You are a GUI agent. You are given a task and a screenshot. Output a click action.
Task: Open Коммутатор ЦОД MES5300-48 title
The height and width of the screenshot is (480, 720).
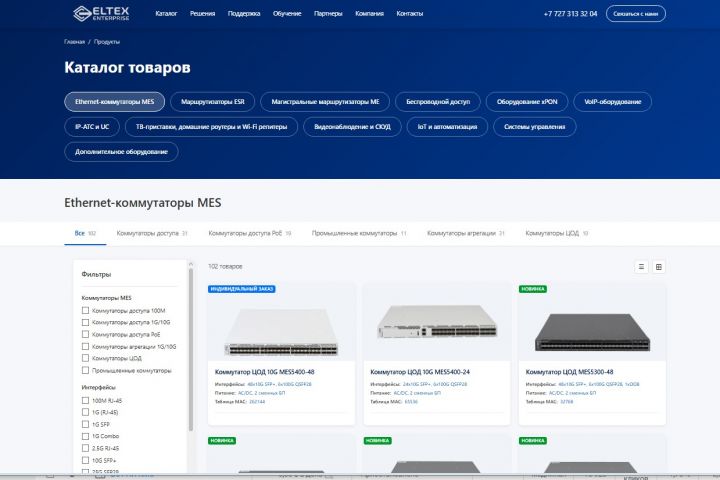[x=569, y=372]
